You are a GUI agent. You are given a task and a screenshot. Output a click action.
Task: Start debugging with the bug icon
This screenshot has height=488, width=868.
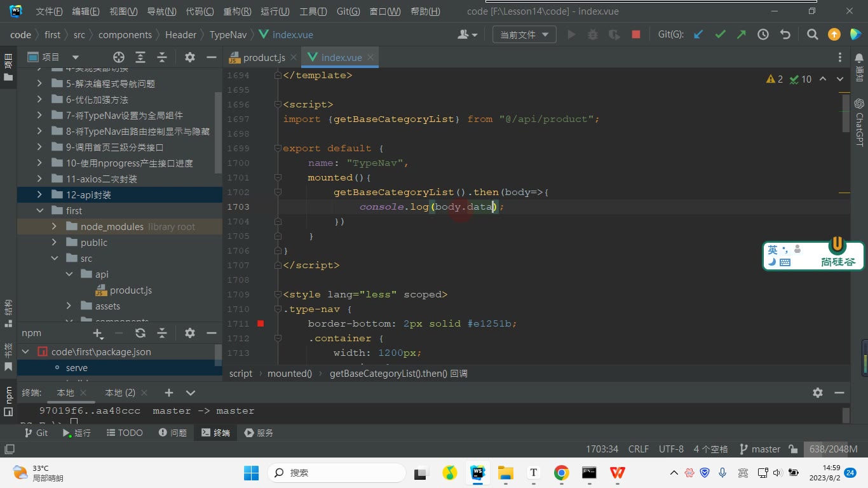[593, 35]
